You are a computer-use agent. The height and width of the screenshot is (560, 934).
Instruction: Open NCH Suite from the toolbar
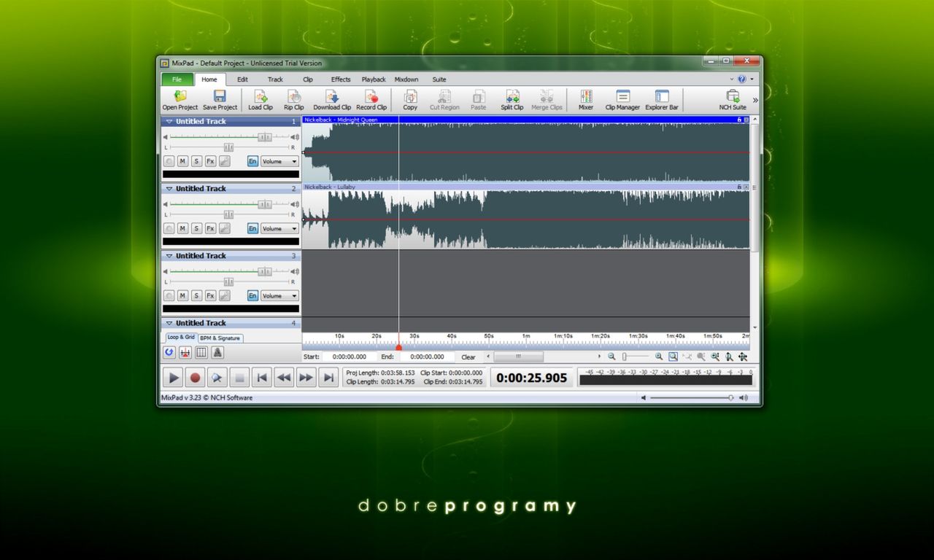[x=733, y=100]
